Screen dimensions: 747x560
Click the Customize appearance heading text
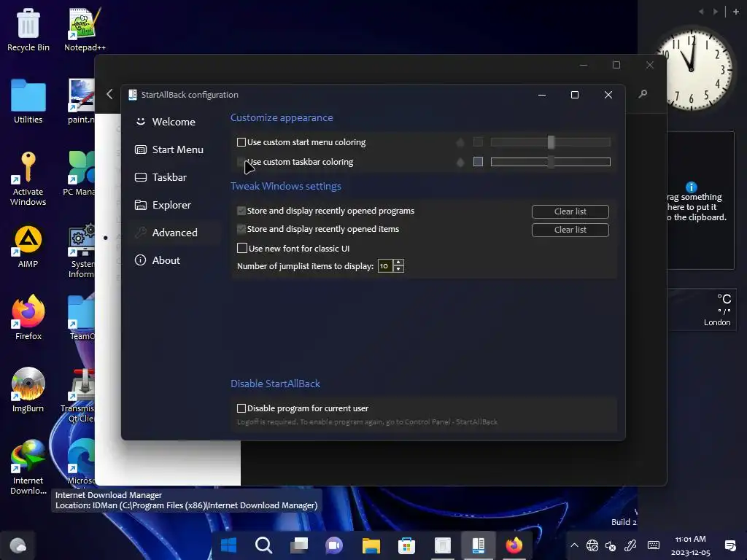pos(282,117)
